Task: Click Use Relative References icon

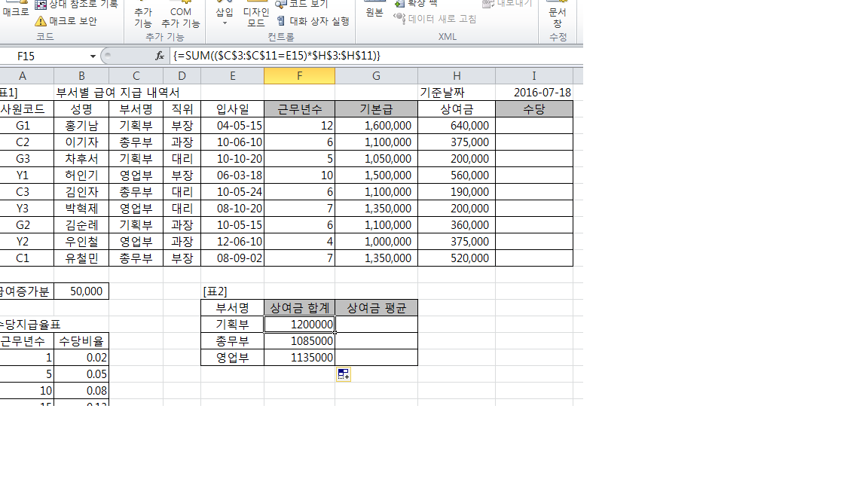Action: 41,4
